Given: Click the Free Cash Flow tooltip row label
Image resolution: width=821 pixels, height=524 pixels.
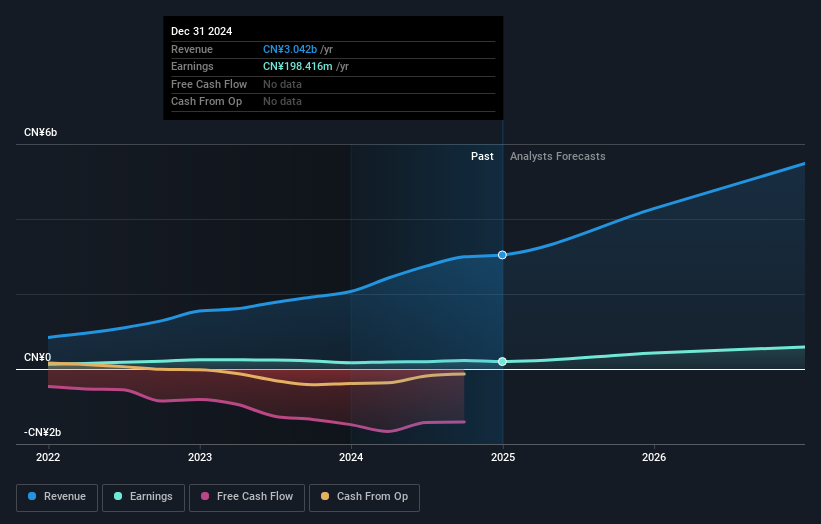Looking at the screenshot, I should [209, 84].
